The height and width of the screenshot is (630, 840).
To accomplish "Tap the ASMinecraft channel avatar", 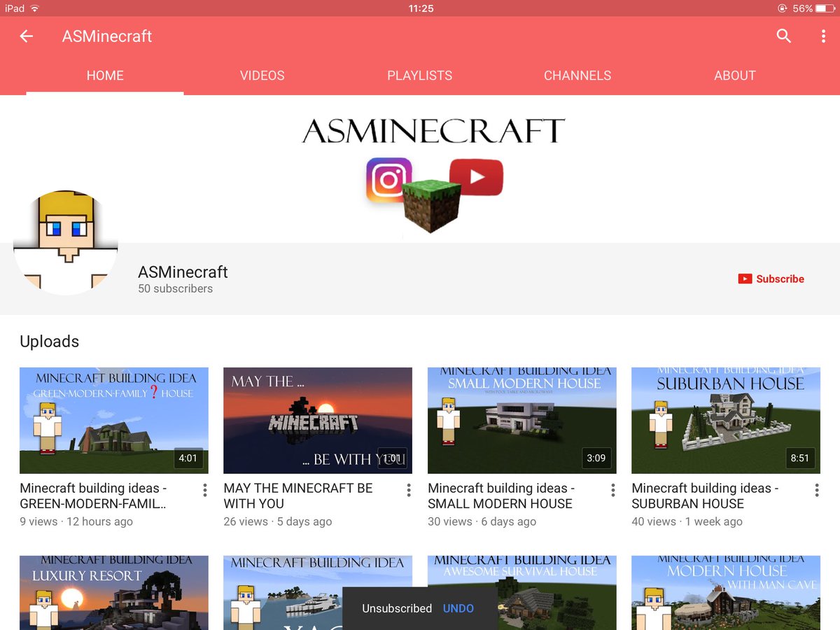I will pyautogui.click(x=66, y=243).
